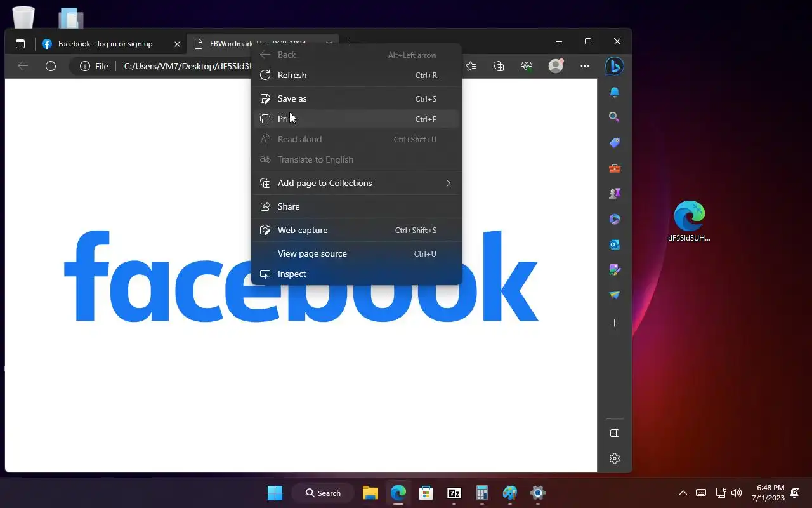Open Settings gear on the taskbar

(538, 493)
